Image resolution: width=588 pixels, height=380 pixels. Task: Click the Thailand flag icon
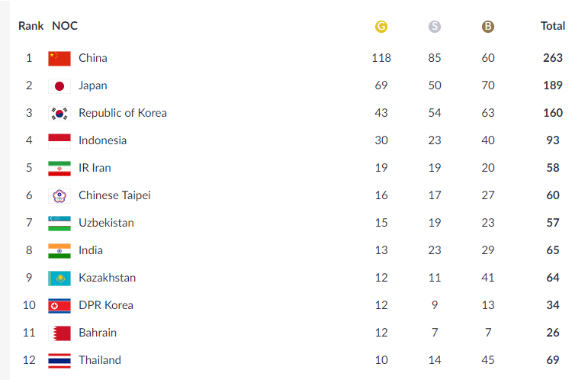click(59, 360)
